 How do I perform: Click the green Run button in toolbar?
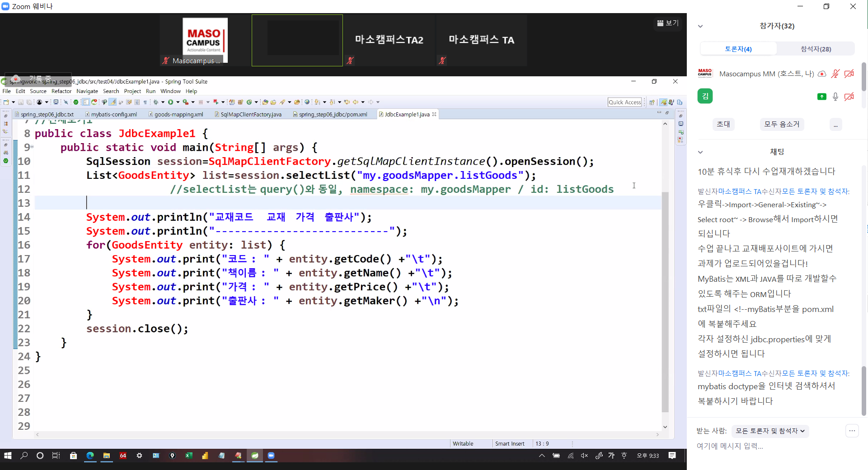pos(171,102)
